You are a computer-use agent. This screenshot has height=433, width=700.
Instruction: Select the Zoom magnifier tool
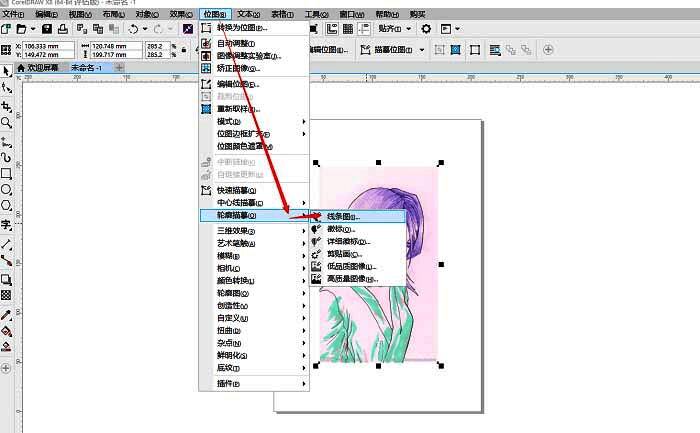7,122
